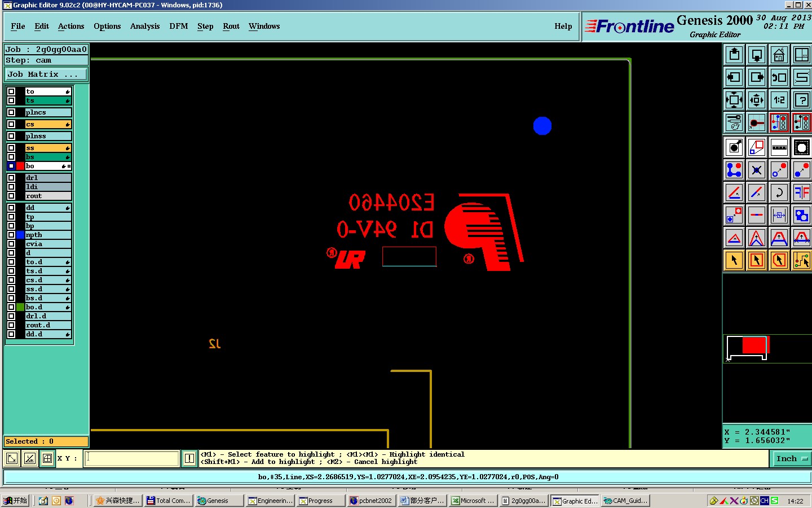Open the XY coordinate window icon
Image resolution: width=812 pixels, height=508 pixels.
[801, 55]
